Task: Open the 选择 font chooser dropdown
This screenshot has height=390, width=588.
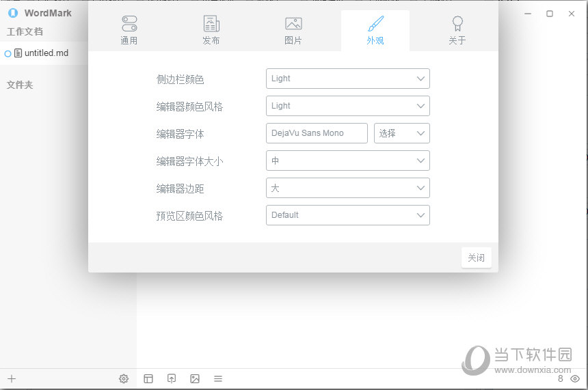Action: click(x=401, y=133)
